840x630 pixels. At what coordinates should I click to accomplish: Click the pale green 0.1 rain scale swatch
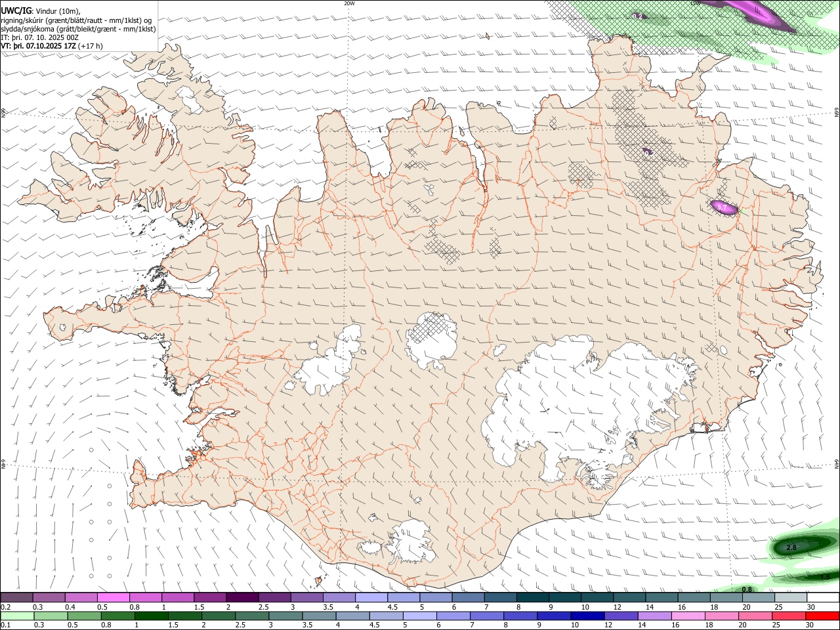click(16, 616)
